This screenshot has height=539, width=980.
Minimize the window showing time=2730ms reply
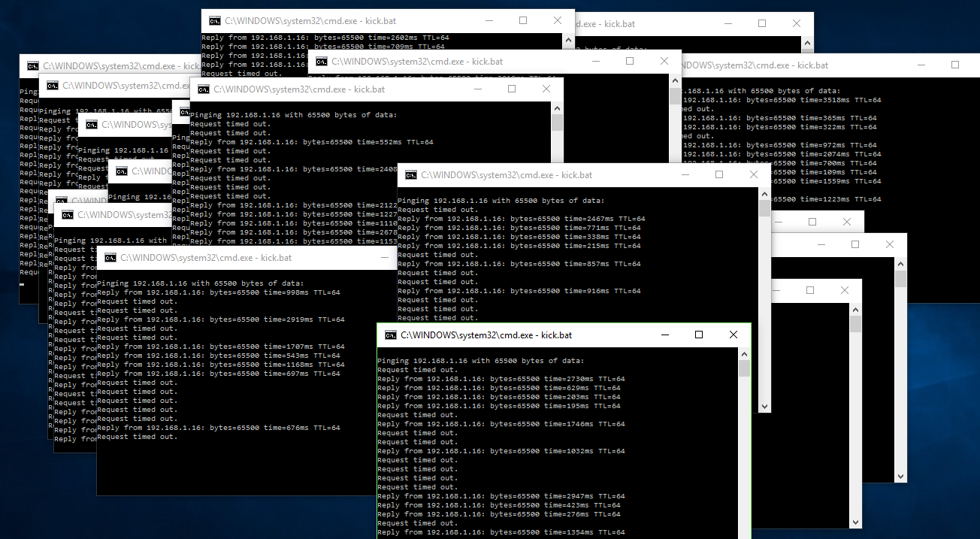(664, 335)
